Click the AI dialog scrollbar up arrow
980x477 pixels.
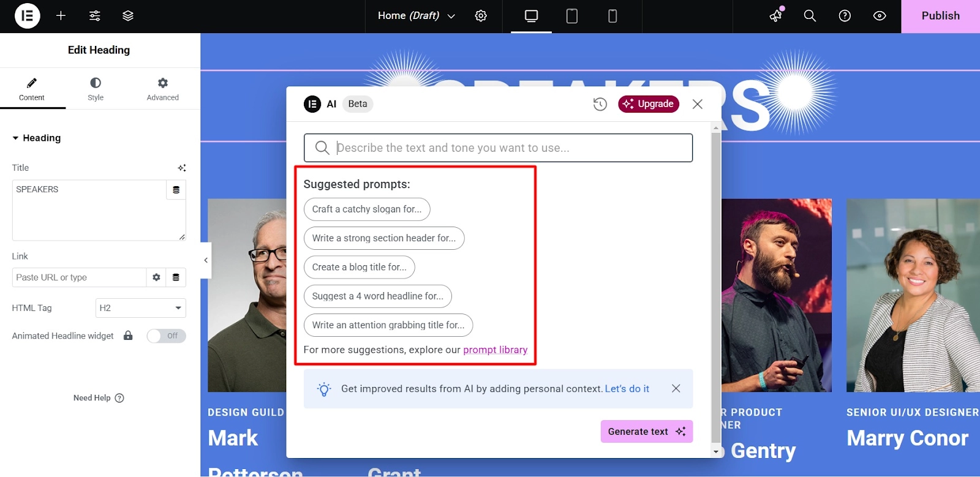click(x=716, y=127)
